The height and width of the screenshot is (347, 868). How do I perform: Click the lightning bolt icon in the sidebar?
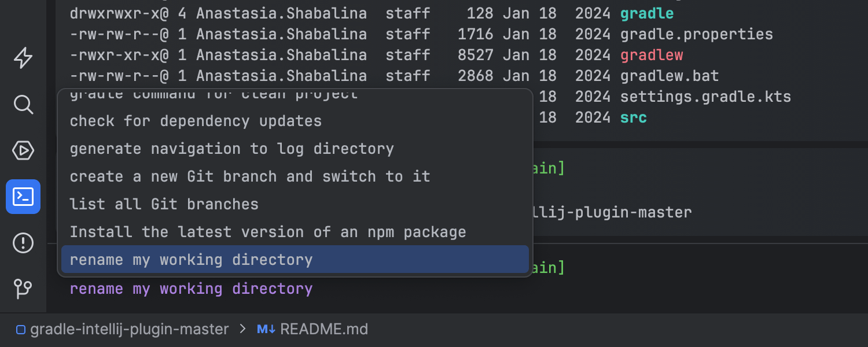(x=23, y=58)
